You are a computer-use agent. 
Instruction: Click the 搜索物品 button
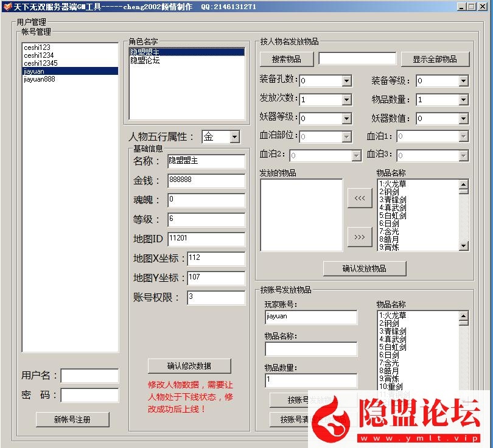[x=287, y=59]
